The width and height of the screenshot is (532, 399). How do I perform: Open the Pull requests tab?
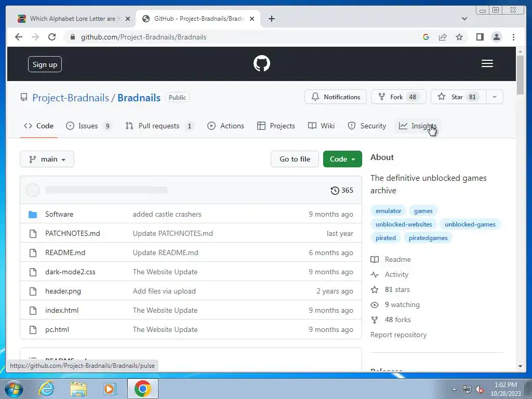pyautogui.click(x=159, y=126)
